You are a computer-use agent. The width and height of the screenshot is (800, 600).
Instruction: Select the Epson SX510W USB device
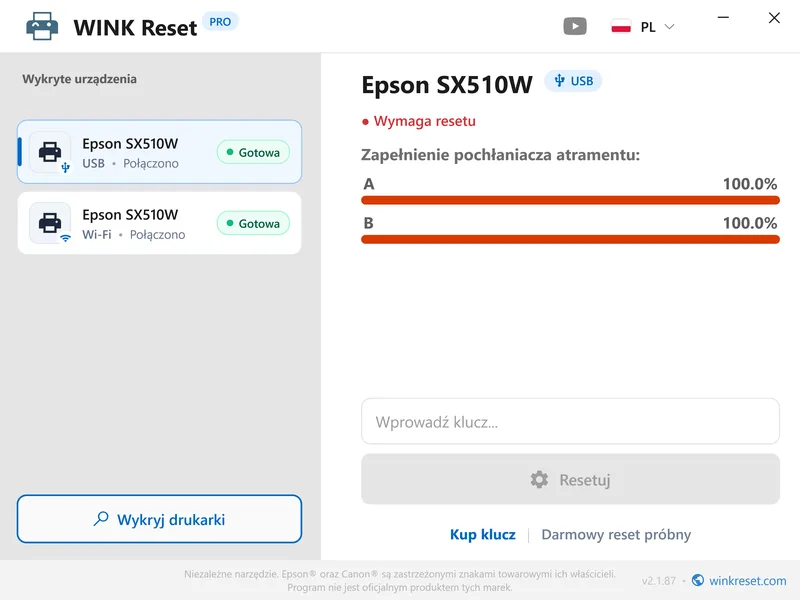[159, 152]
